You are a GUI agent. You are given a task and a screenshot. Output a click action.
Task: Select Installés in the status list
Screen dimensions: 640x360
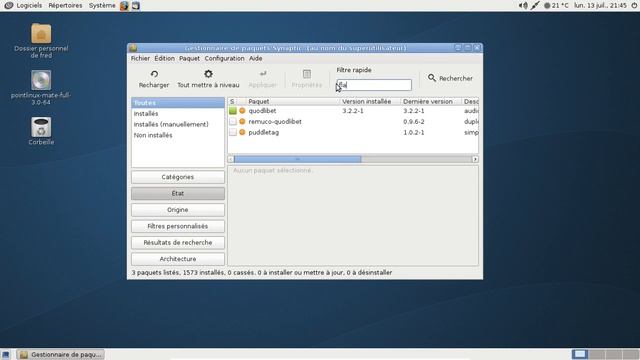(x=178, y=113)
